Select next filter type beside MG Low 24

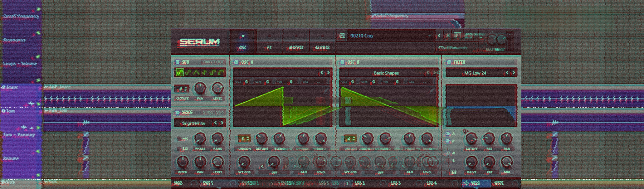pyautogui.click(x=514, y=73)
